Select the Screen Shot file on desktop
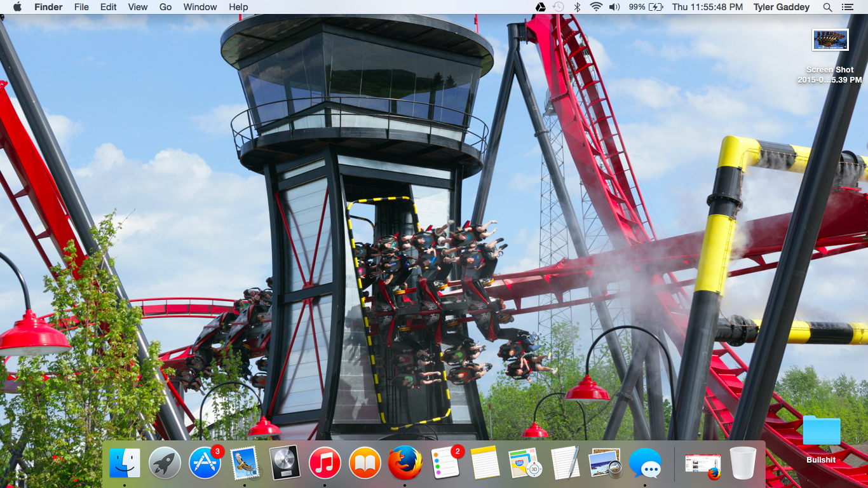Image resolution: width=868 pixels, height=488 pixels. click(x=830, y=40)
